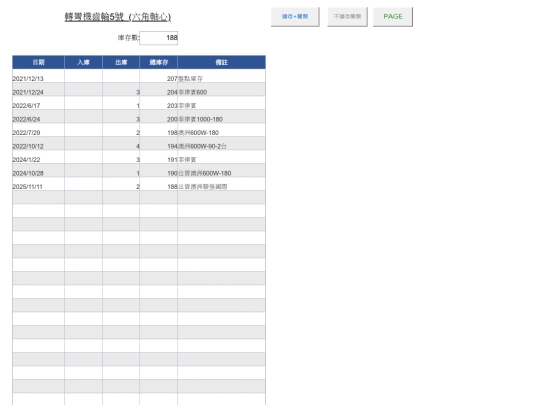The width and height of the screenshot is (540, 405).
Task: Click total stock cell 203
Action: [158, 103]
